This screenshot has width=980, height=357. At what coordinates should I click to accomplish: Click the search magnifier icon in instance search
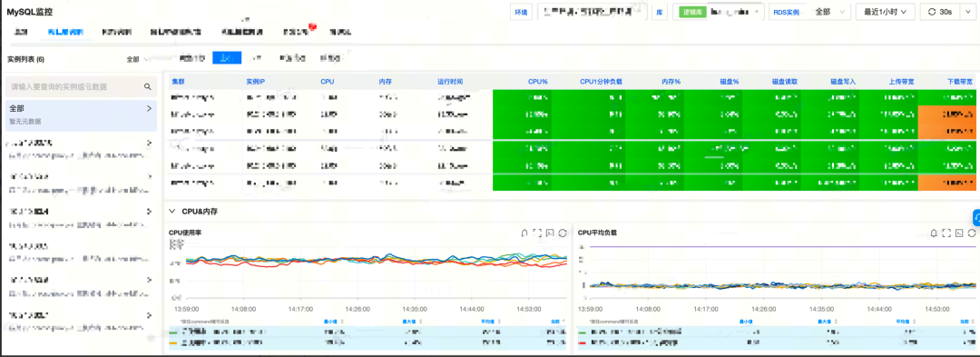coord(148,87)
